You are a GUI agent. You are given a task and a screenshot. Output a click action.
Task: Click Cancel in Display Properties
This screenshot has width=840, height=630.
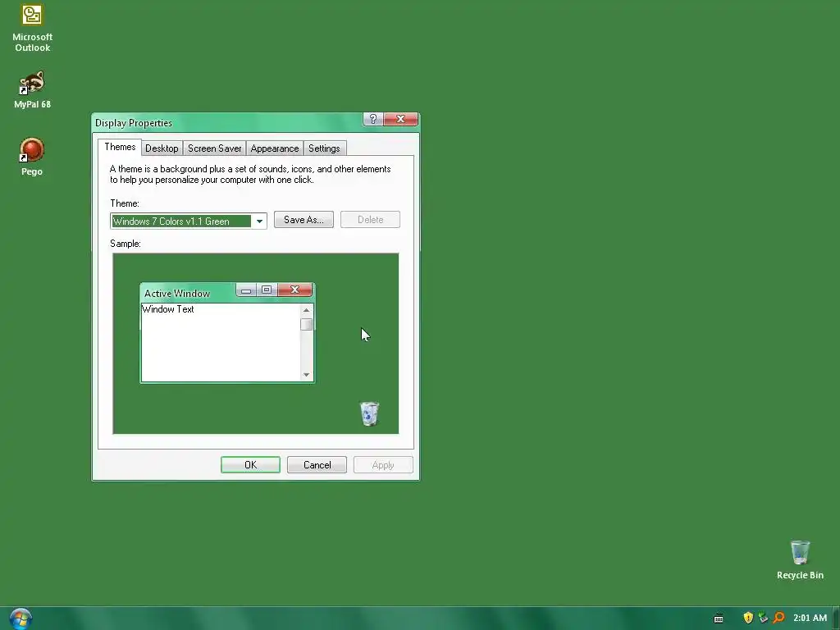[x=317, y=465]
